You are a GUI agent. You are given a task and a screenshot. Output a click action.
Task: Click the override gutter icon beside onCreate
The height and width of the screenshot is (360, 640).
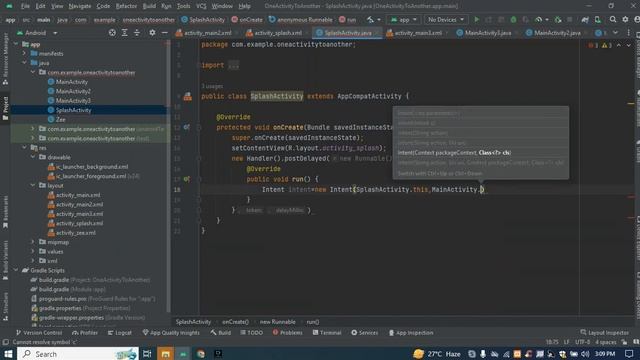(x=187, y=127)
